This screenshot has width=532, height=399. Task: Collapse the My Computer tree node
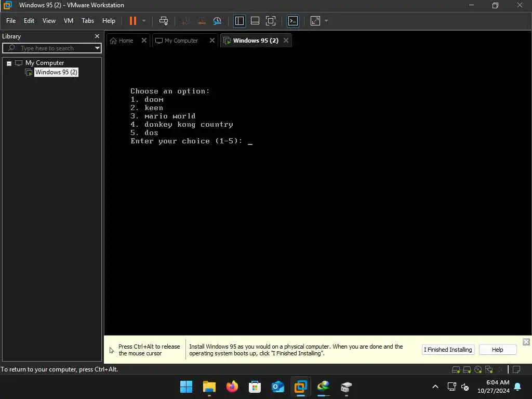[9, 63]
